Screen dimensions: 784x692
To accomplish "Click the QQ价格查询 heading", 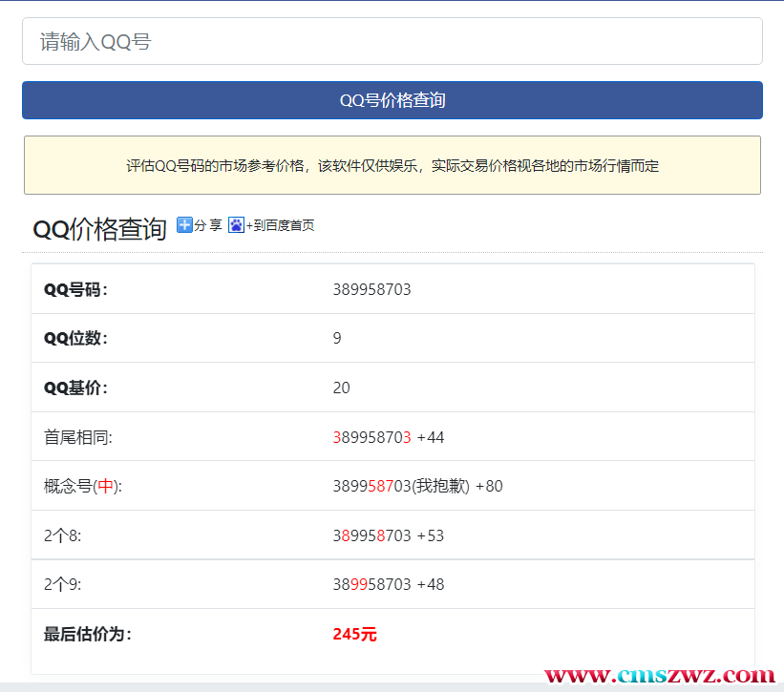I will [99, 229].
